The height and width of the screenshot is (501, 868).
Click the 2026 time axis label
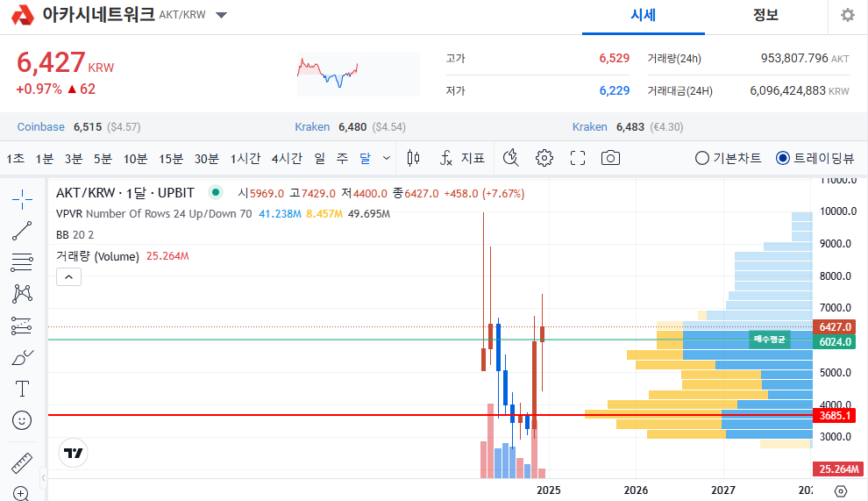coord(636,490)
